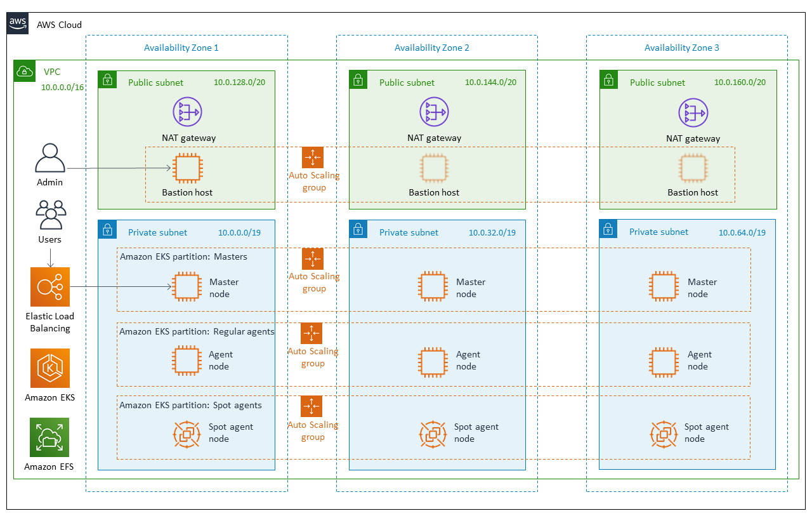Image resolution: width=812 pixels, height=518 pixels.
Task: Click the Master node icon in Availability Zone 1
Action: (x=187, y=286)
